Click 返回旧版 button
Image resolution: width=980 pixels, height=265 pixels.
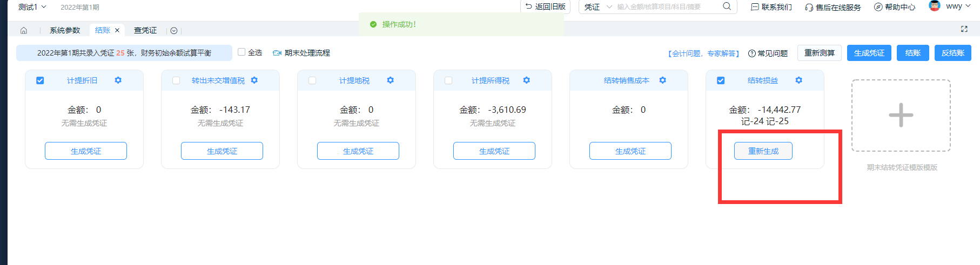545,6
